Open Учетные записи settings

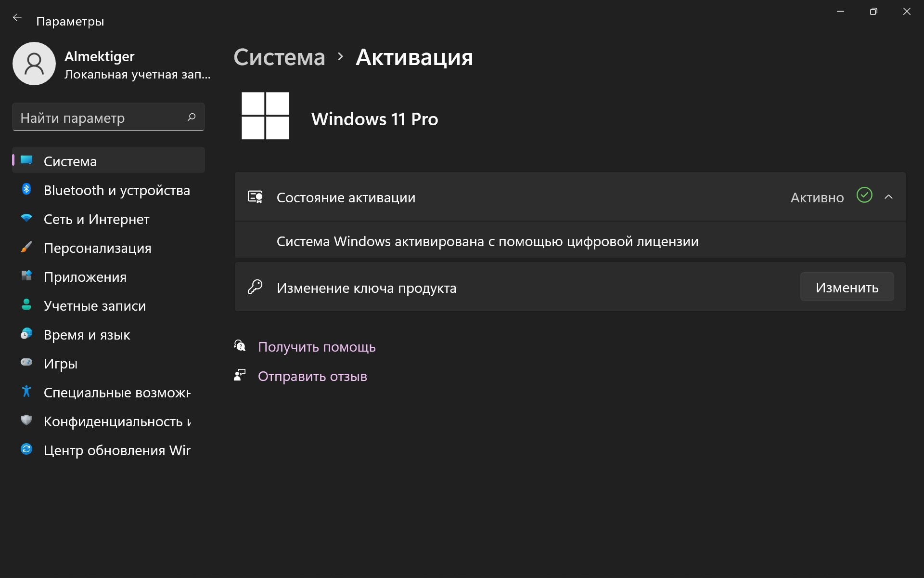(x=108, y=305)
